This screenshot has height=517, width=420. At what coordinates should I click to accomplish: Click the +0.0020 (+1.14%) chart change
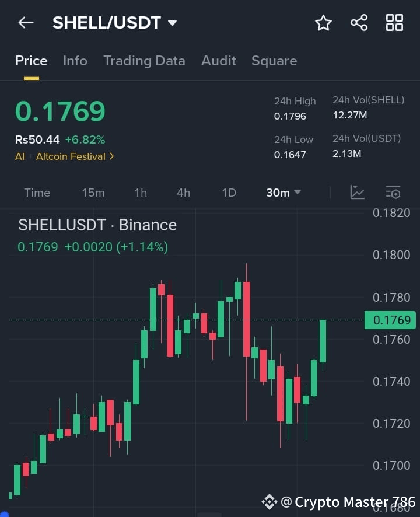(116, 247)
